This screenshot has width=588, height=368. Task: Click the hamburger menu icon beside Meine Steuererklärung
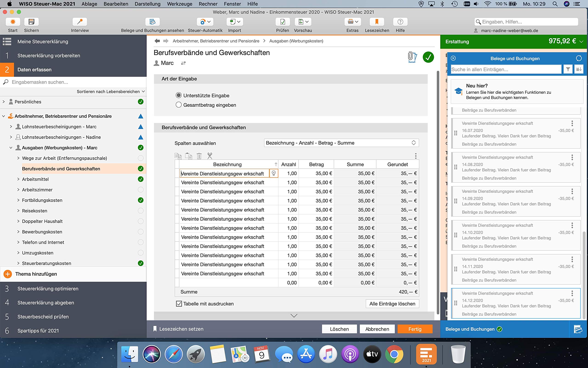pyautogui.click(x=7, y=42)
